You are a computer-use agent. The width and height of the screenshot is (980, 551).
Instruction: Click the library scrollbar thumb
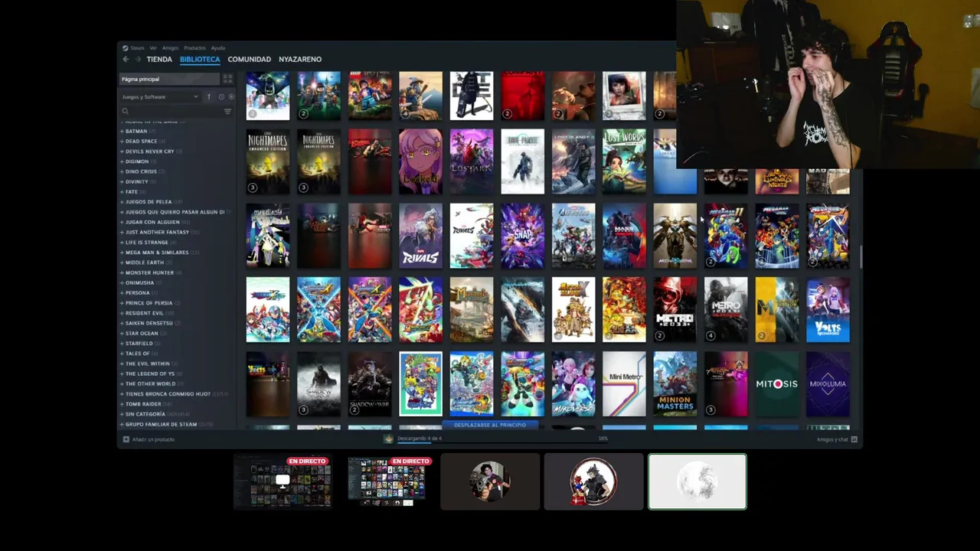point(861,258)
